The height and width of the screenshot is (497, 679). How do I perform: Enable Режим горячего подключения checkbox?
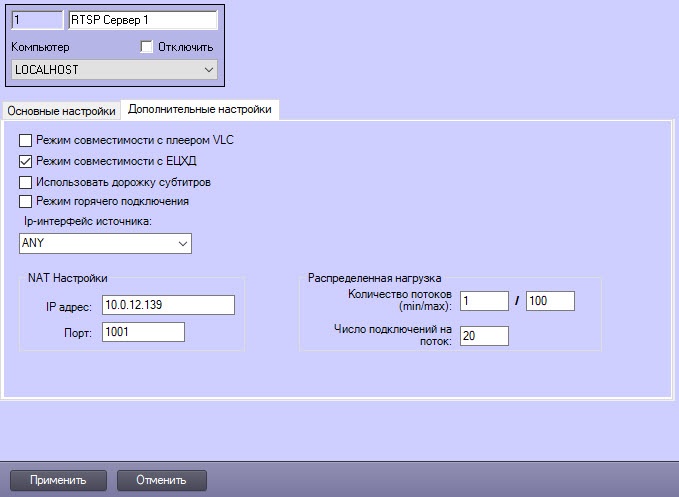pyautogui.click(x=25, y=201)
